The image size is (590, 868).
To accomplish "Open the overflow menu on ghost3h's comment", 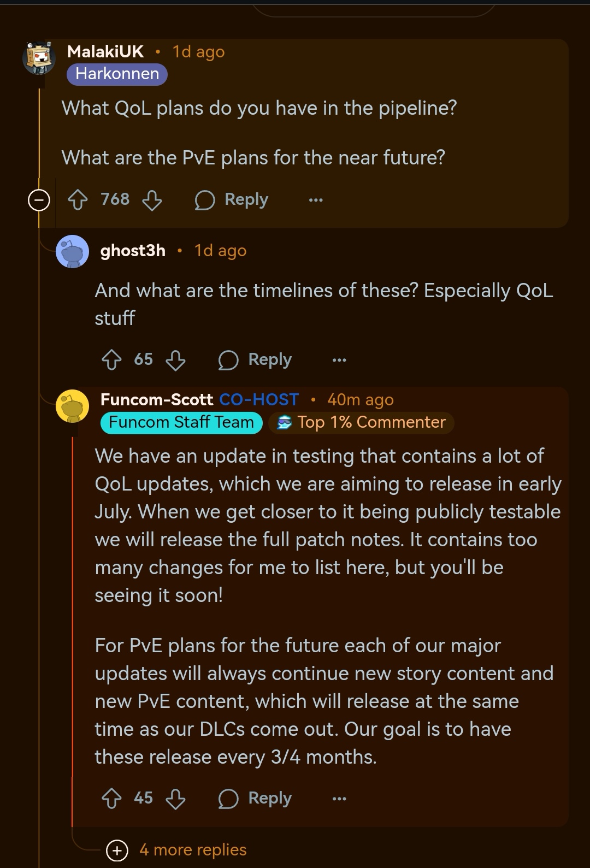I will pos(339,360).
